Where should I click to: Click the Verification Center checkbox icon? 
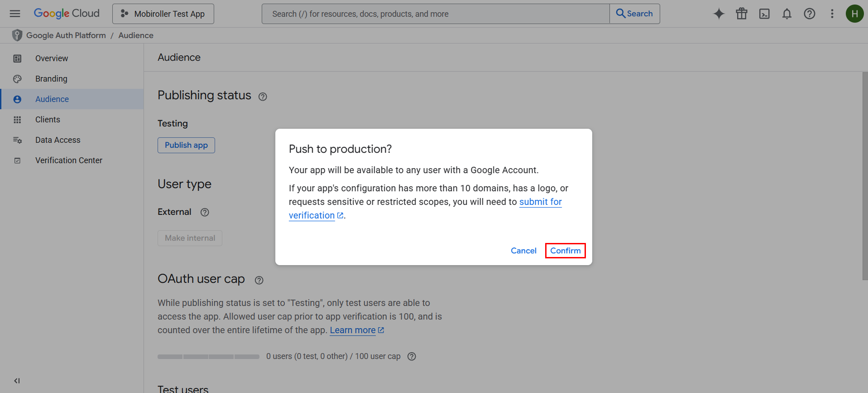[17, 160]
